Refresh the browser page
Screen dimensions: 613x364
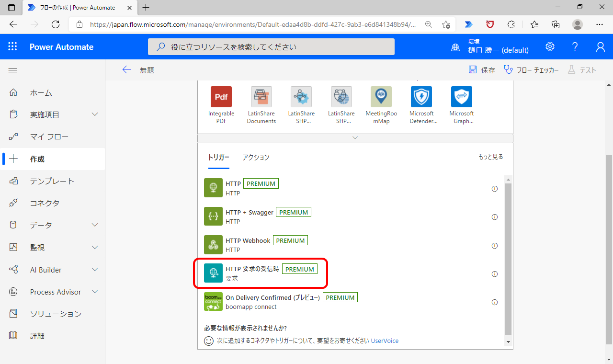[56, 24]
